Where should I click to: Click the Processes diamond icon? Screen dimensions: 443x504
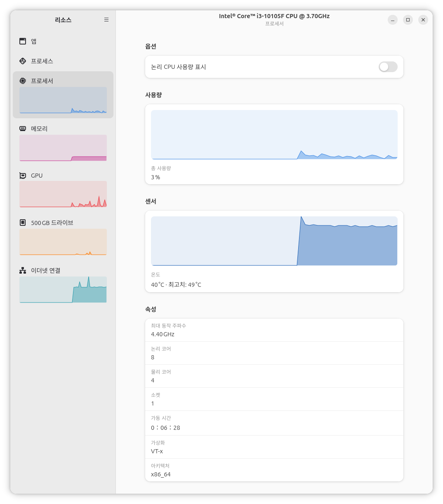click(23, 61)
